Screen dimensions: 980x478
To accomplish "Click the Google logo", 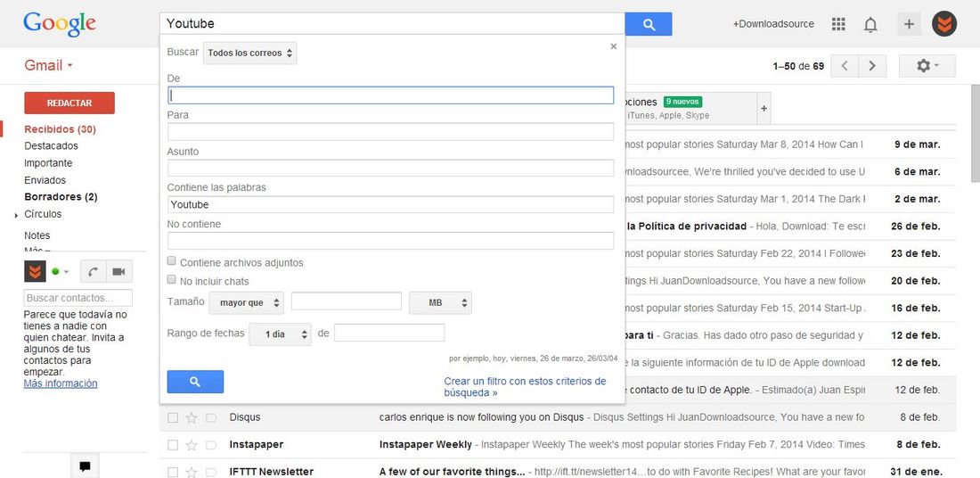I will [x=60, y=25].
